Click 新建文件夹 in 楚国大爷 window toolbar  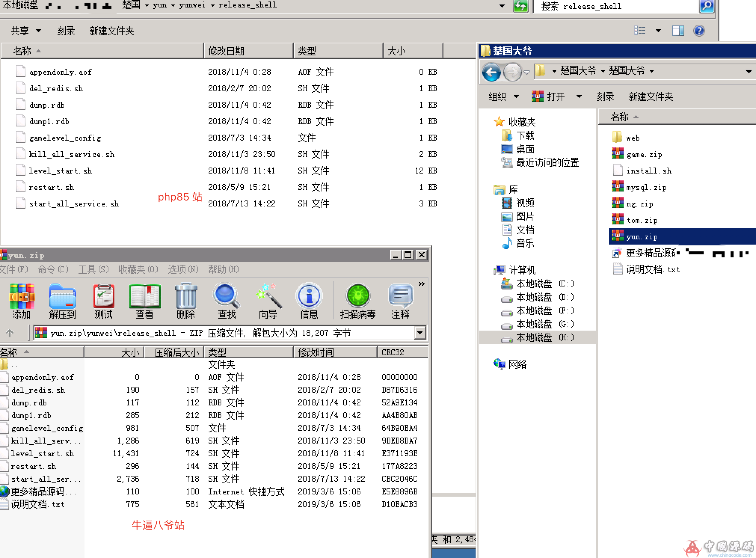[x=651, y=96]
